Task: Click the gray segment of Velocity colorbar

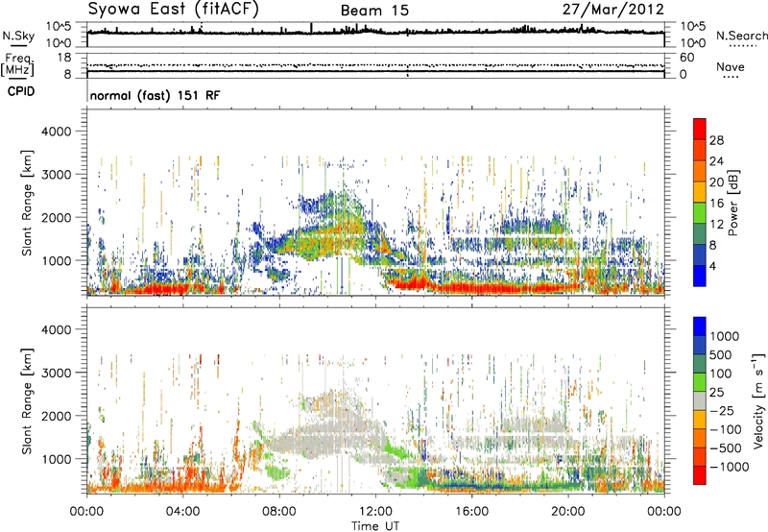Action: [700, 400]
